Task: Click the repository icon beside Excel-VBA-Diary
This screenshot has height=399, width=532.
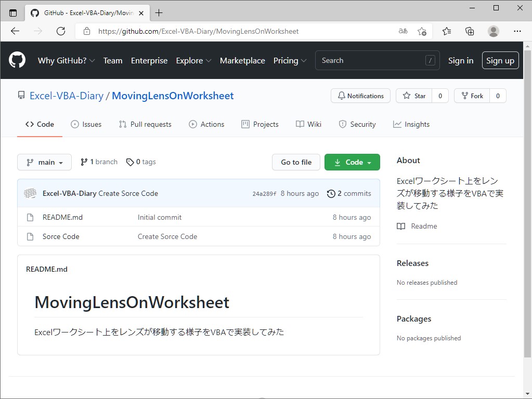Action: 21,95
